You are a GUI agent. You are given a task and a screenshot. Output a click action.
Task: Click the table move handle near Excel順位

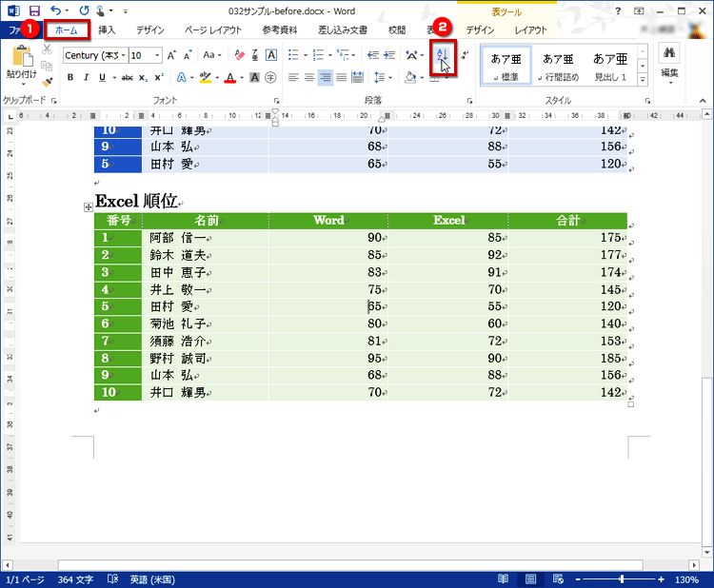(x=89, y=207)
